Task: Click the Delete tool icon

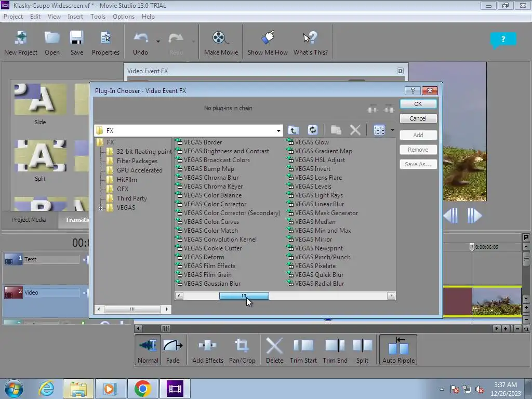Action: click(274, 350)
